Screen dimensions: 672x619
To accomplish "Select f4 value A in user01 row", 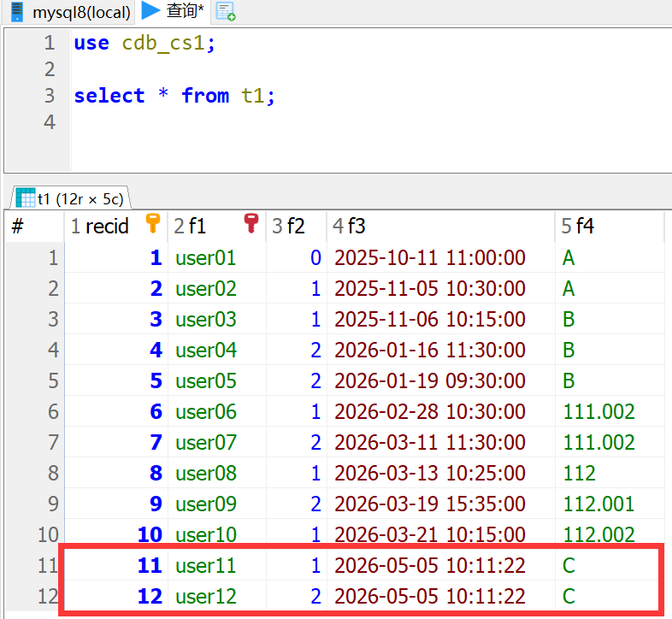I will click(x=610, y=257).
